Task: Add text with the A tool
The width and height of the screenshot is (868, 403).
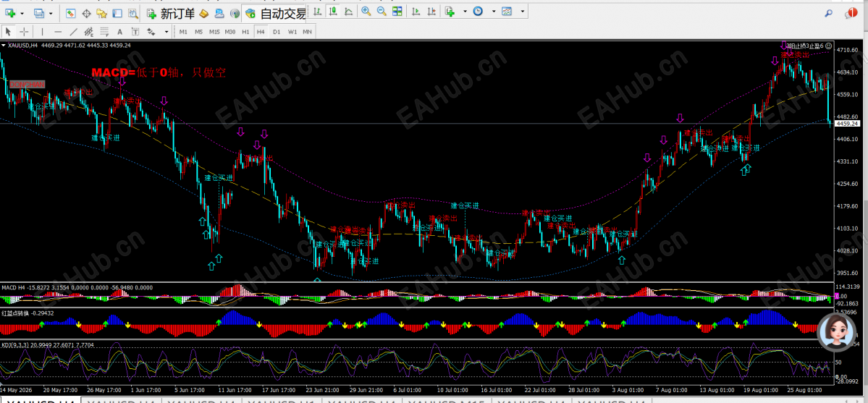Action: point(120,32)
